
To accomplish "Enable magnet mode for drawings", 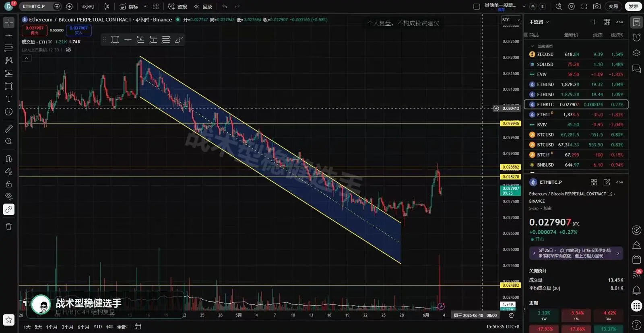I will click(8, 158).
